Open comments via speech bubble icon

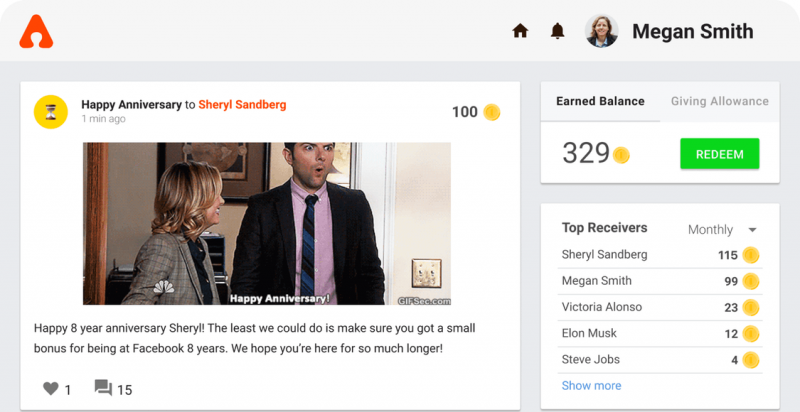pyautogui.click(x=104, y=388)
